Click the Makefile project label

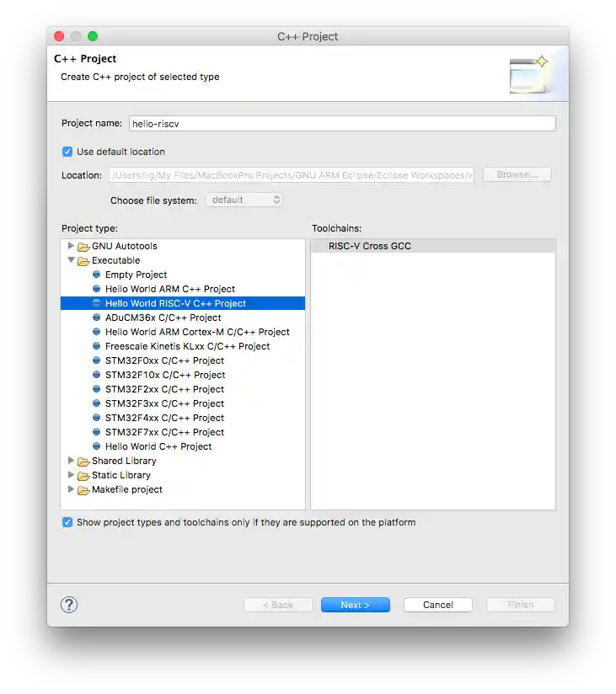click(x=127, y=489)
